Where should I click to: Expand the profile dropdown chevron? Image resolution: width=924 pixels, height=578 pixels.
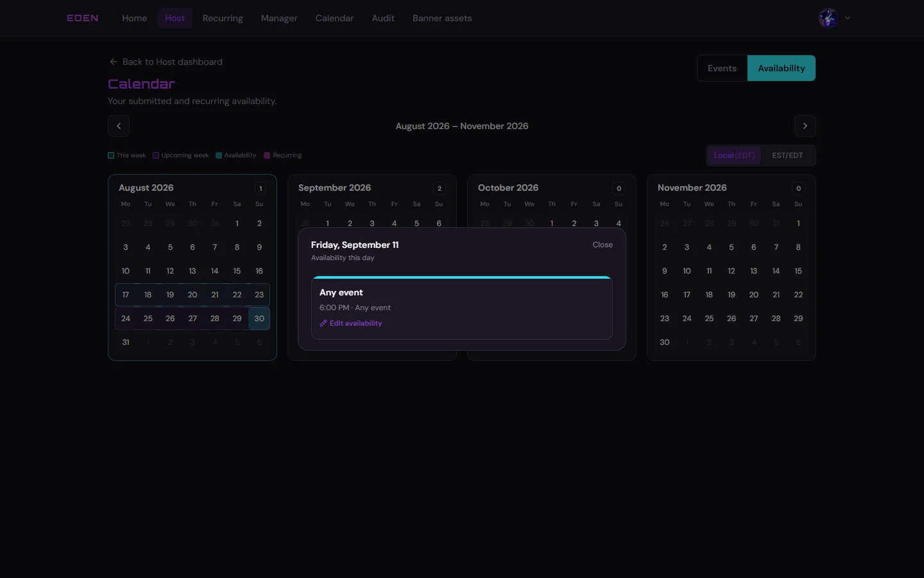point(848,18)
